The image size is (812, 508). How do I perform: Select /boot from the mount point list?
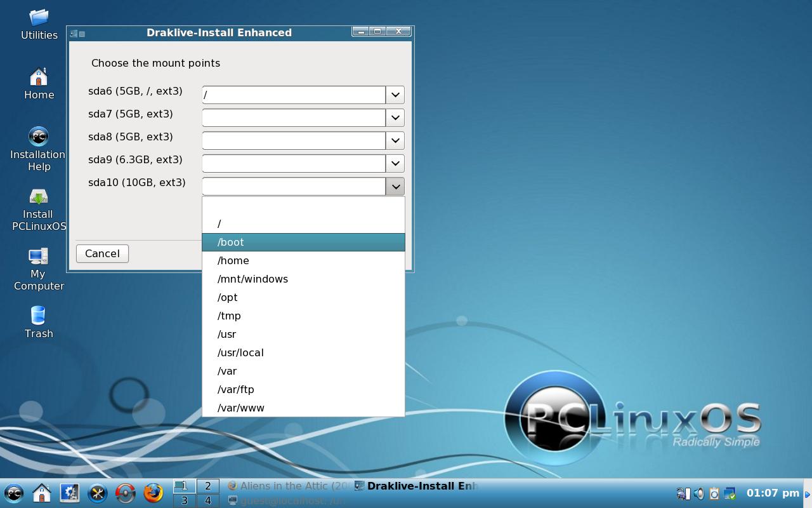tap(303, 242)
